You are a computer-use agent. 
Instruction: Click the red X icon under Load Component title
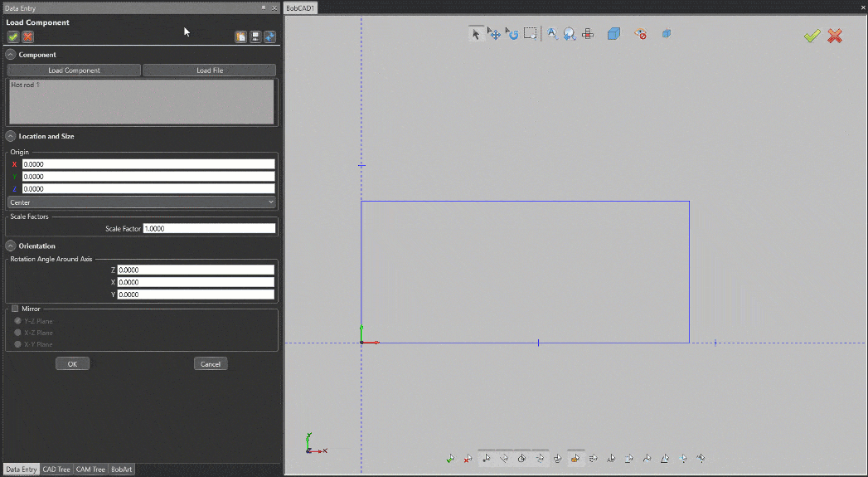(x=27, y=37)
